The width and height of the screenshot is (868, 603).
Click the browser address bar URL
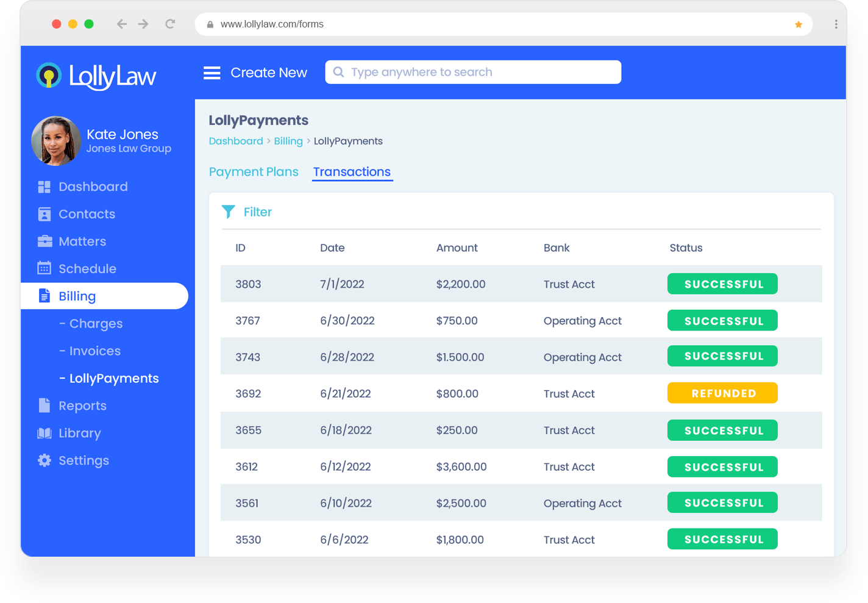pyautogui.click(x=272, y=24)
